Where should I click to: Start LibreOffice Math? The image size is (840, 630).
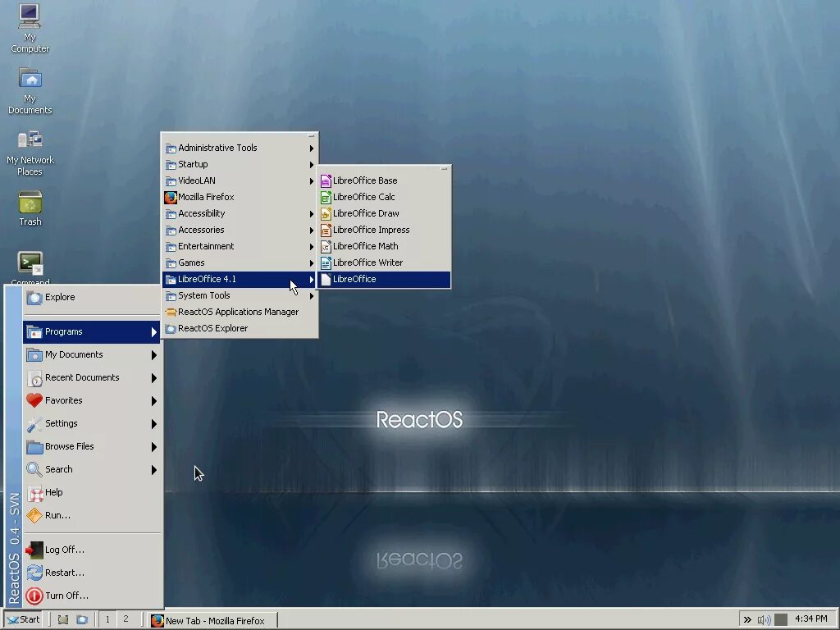pos(384,246)
